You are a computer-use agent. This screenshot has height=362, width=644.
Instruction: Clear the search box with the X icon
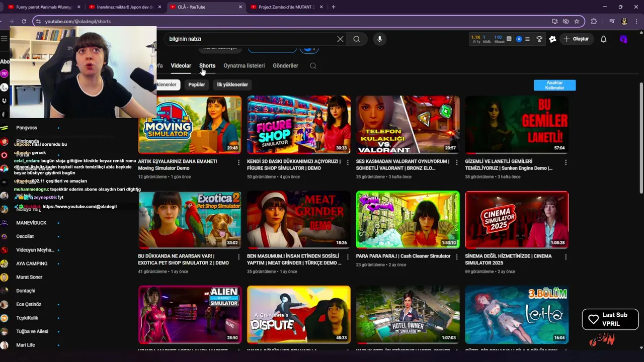(x=340, y=39)
